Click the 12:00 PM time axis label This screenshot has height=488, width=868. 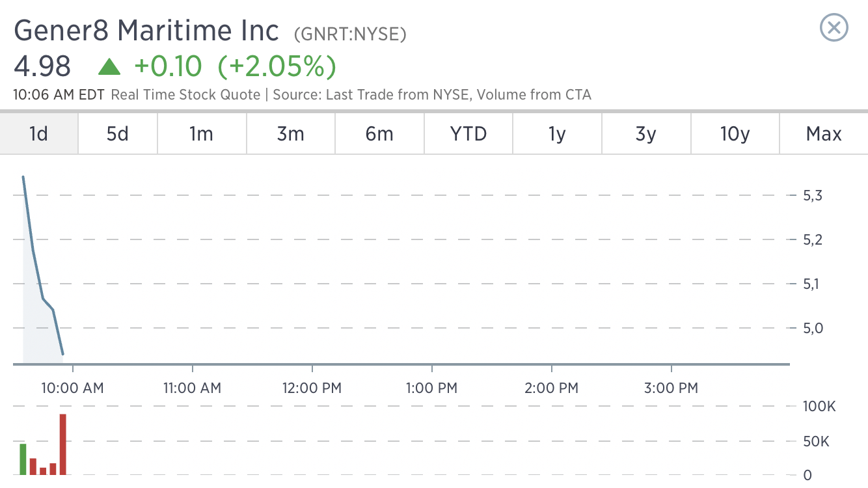click(312, 388)
